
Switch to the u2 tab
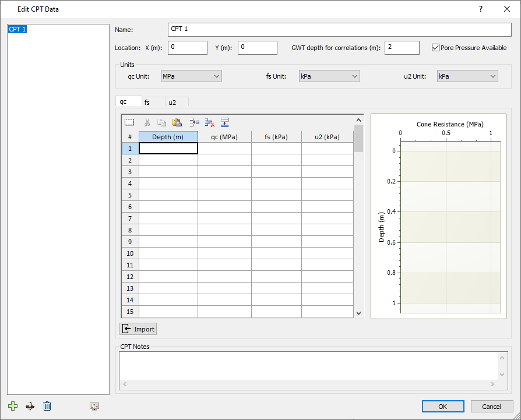[x=176, y=102]
